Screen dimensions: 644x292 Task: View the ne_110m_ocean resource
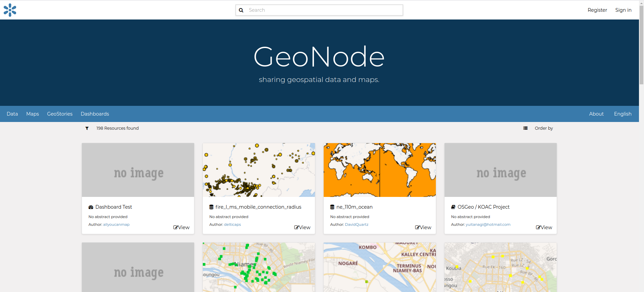coord(423,227)
